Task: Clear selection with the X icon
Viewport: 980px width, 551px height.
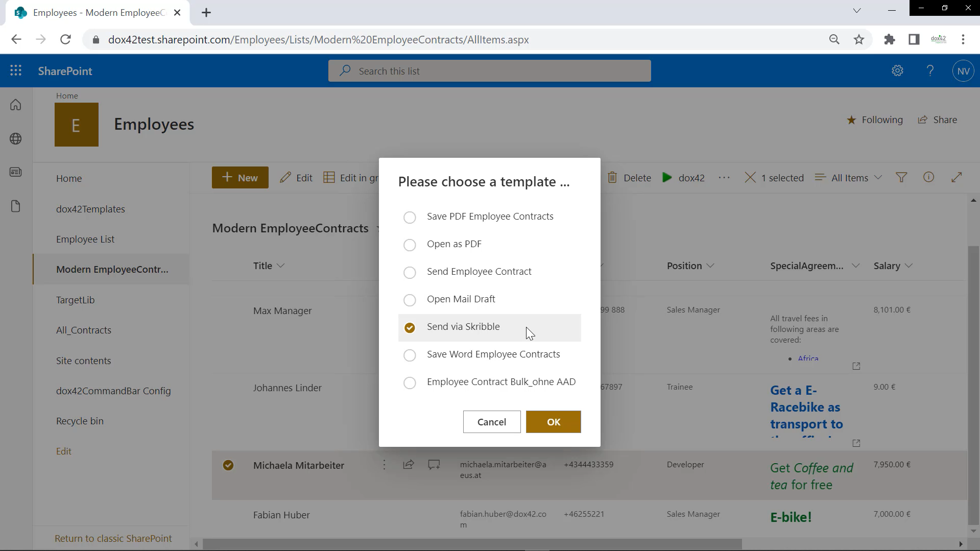Action: click(750, 178)
